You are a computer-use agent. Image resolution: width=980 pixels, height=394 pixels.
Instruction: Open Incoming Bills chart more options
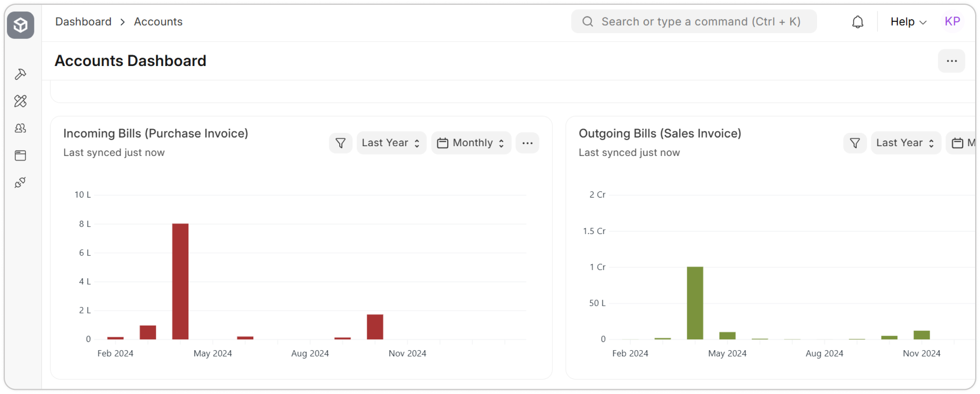point(527,143)
